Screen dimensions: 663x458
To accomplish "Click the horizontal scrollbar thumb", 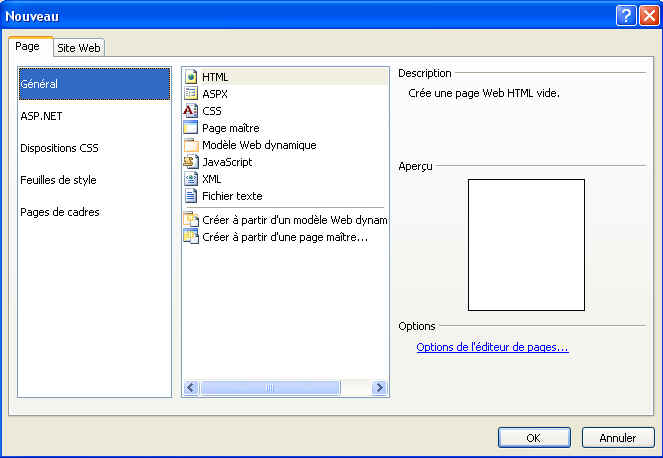I will [x=270, y=387].
